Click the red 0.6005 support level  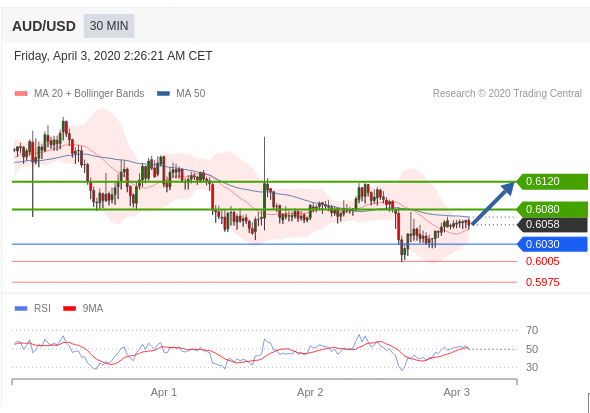[542, 261]
